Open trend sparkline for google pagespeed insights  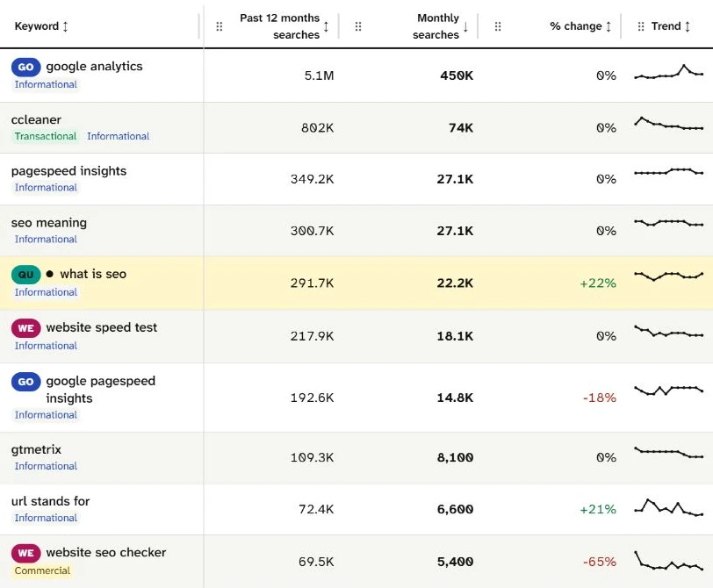669,390
